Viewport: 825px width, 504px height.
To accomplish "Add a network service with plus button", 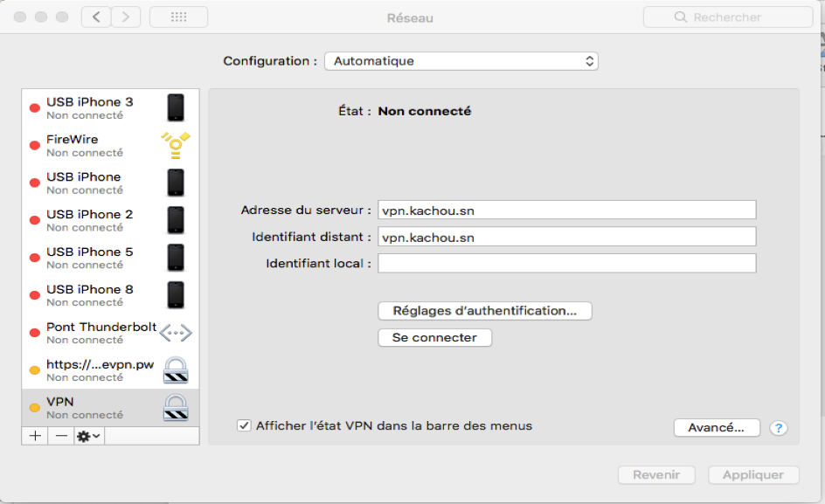I will tap(35, 436).
